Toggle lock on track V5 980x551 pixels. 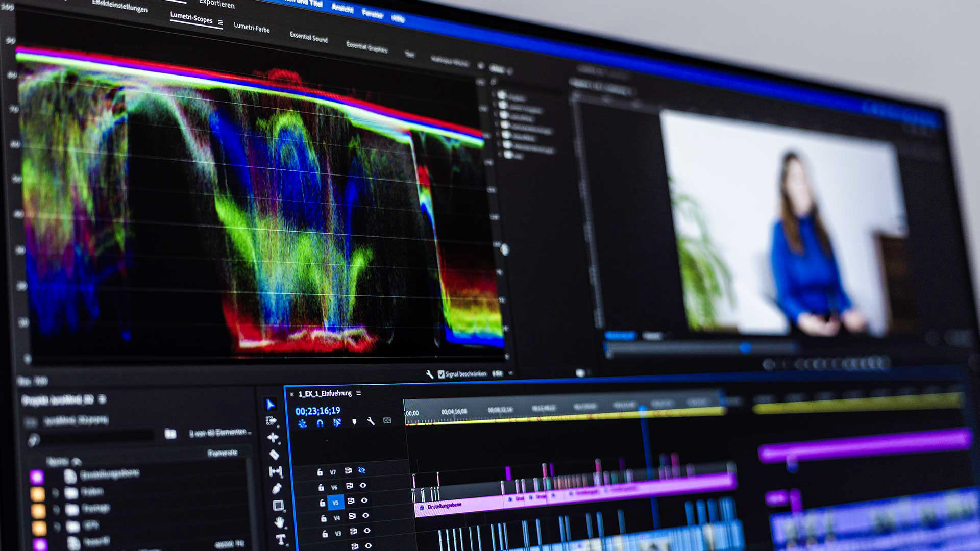(x=322, y=503)
